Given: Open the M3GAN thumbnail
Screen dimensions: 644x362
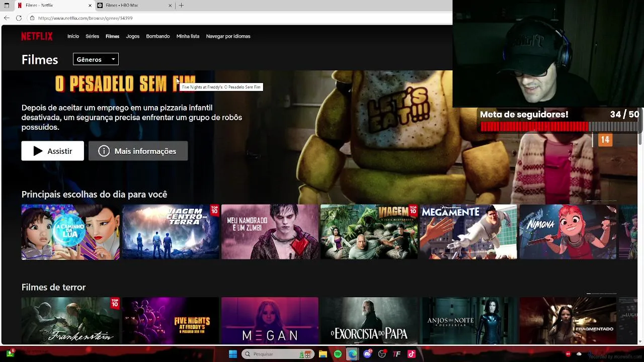Looking at the screenshot, I should pos(270,321).
